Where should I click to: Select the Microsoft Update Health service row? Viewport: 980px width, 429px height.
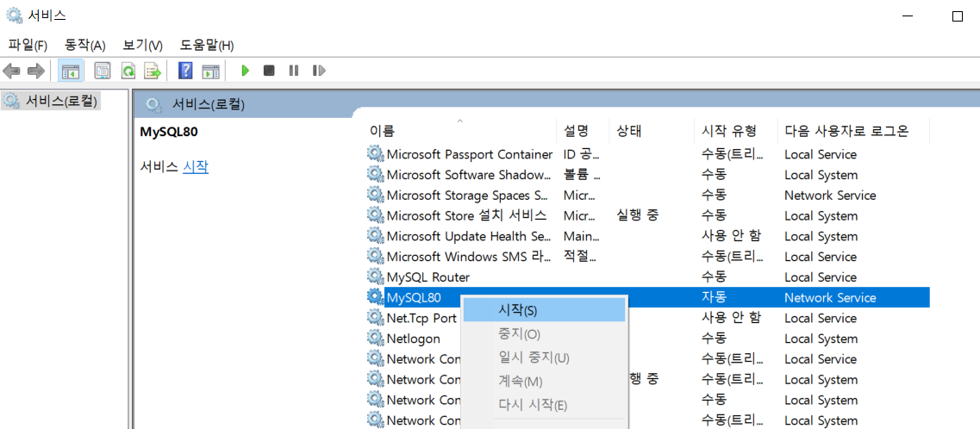647,236
